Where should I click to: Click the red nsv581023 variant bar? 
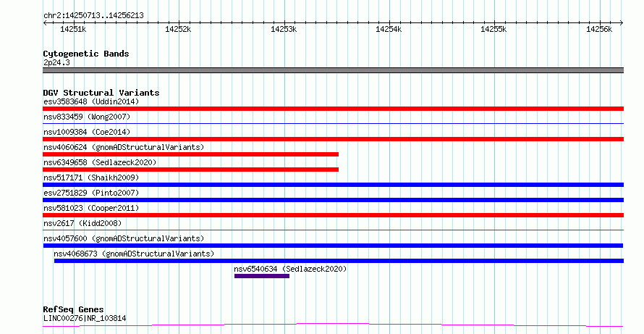point(333,215)
